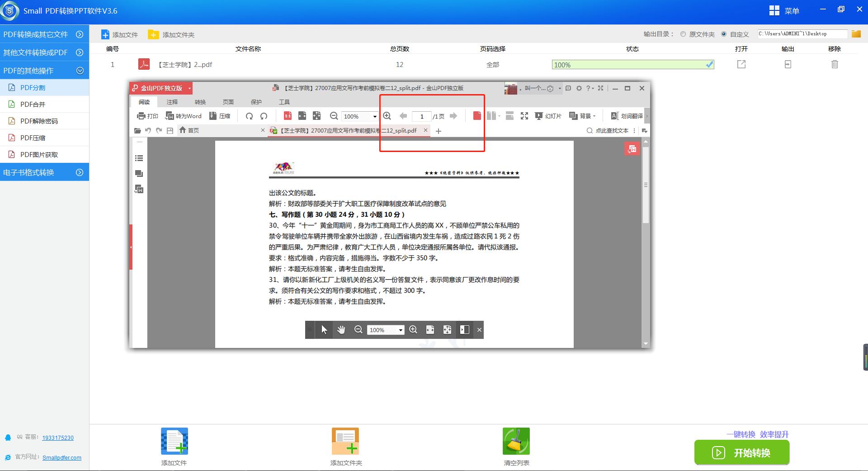868x471 pixels.
Task: Click 清空列表 clear list button
Action: (x=516, y=447)
